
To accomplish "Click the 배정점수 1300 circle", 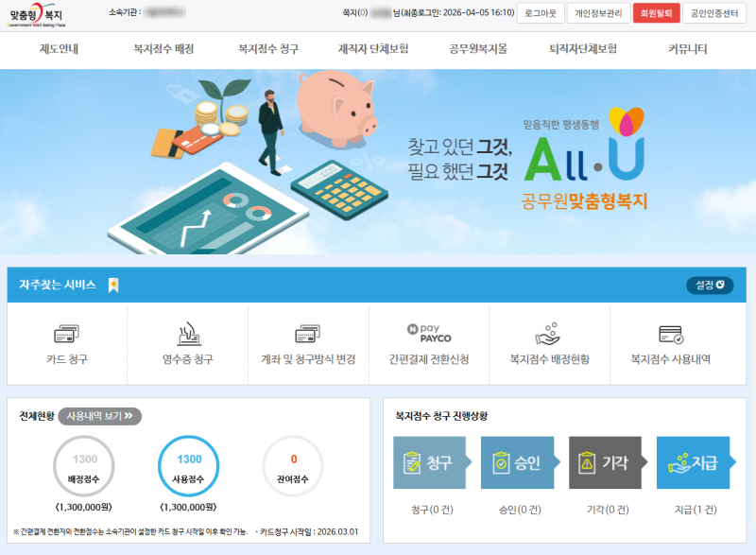I will click(84, 466).
